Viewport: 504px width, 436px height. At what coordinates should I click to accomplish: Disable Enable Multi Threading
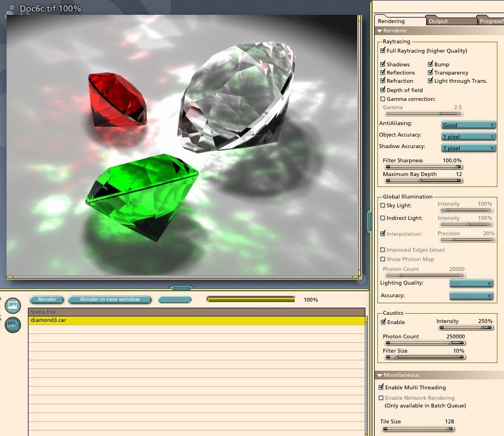pyautogui.click(x=382, y=387)
